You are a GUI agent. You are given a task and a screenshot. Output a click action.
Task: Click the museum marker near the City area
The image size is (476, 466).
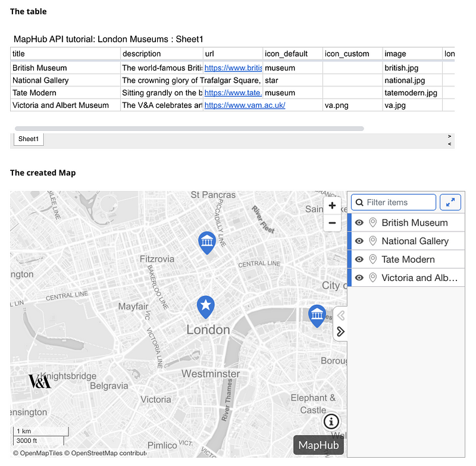pos(317,315)
